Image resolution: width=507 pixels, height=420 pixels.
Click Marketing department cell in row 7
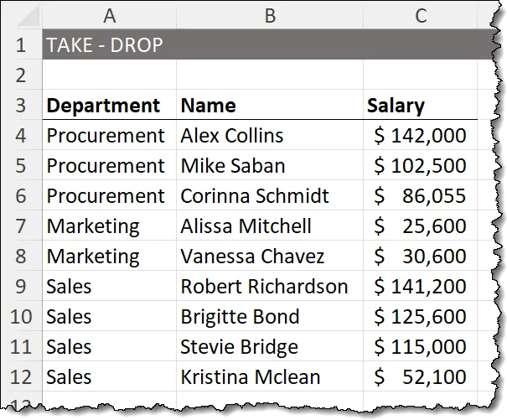click(x=93, y=226)
